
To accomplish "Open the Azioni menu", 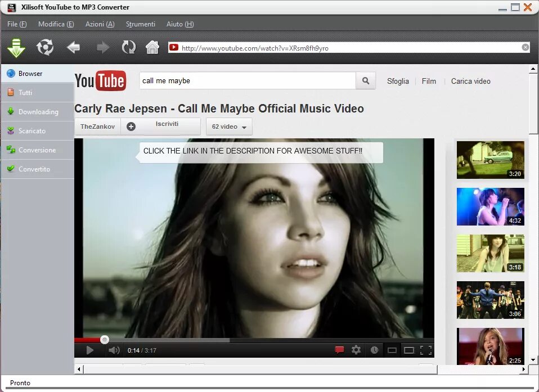I will click(100, 24).
